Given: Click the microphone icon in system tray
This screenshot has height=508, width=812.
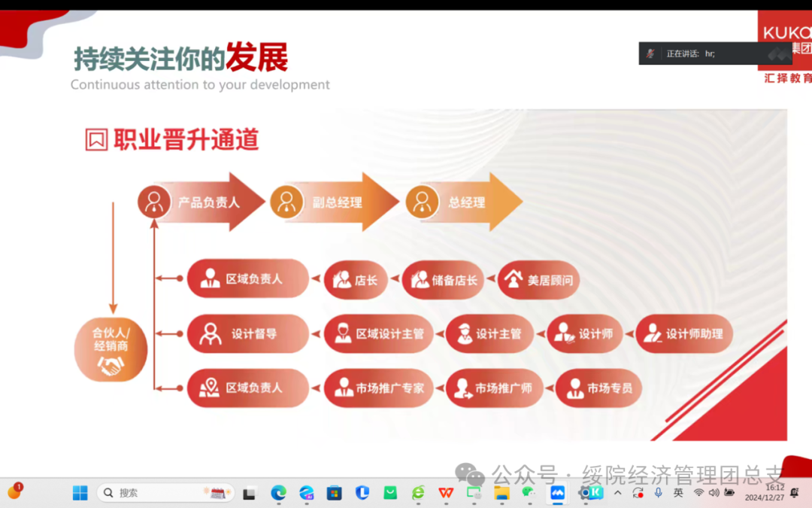Looking at the screenshot, I should point(659,493).
